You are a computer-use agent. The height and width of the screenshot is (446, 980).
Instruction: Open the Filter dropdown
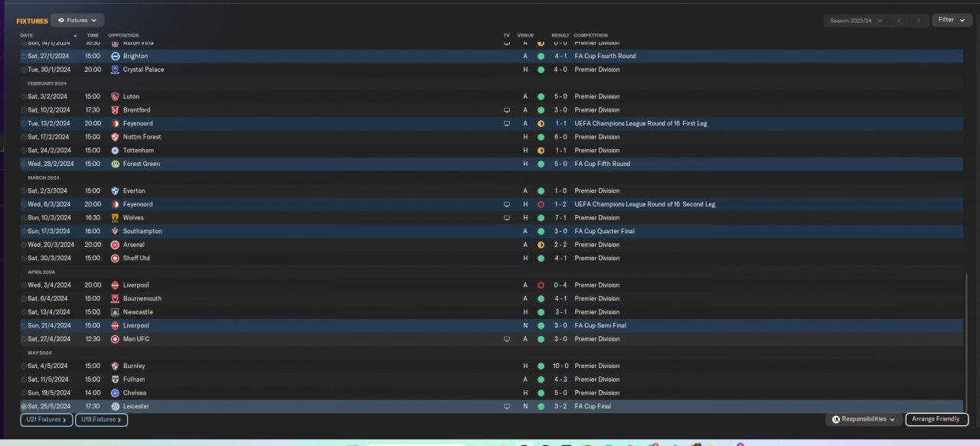pos(952,20)
